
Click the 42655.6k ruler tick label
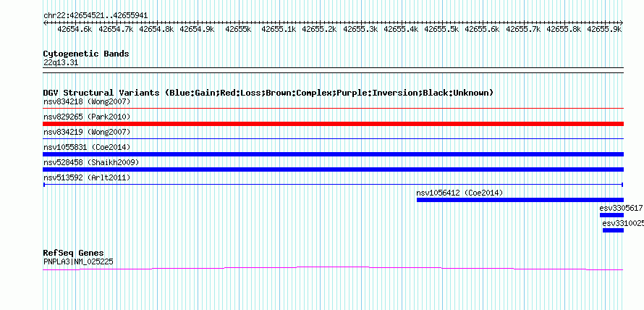[483, 29]
